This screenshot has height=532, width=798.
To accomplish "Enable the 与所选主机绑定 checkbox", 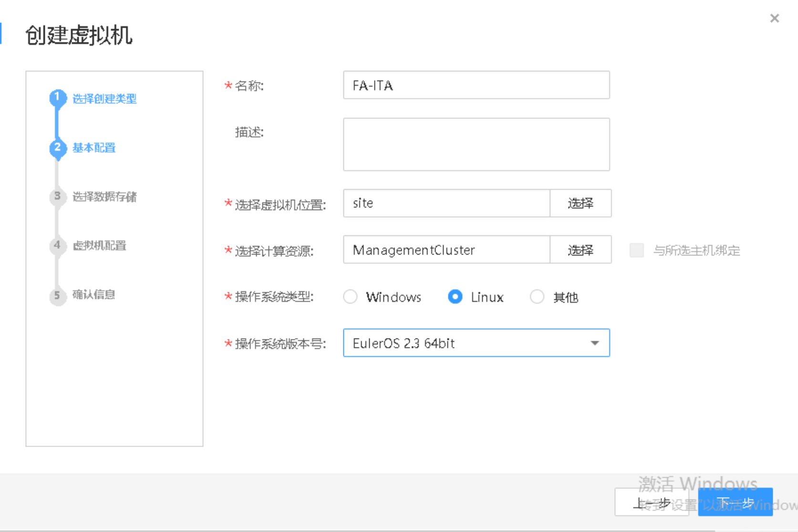I will (637, 250).
